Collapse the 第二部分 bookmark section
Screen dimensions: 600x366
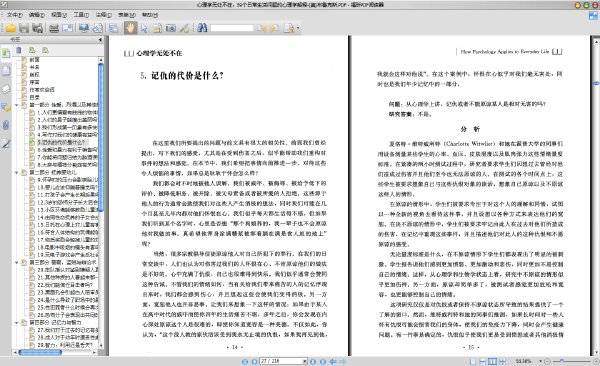pyautogui.click(x=17, y=172)
